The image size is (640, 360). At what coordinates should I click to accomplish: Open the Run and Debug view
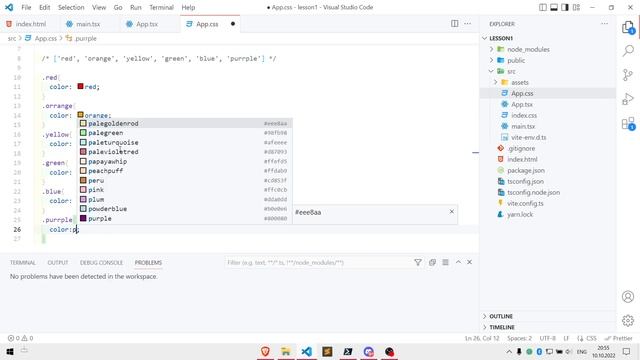tap(628, 99)
